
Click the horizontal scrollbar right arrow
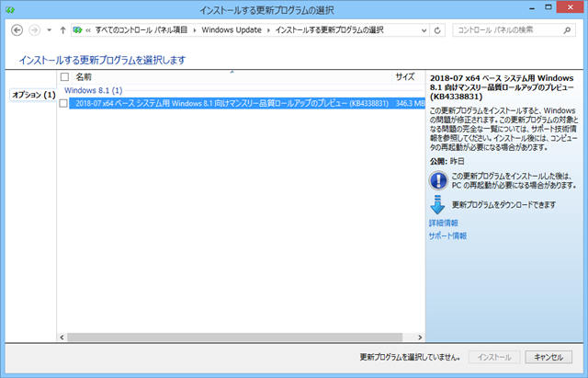pyautogui.click(x=420, y=338)
